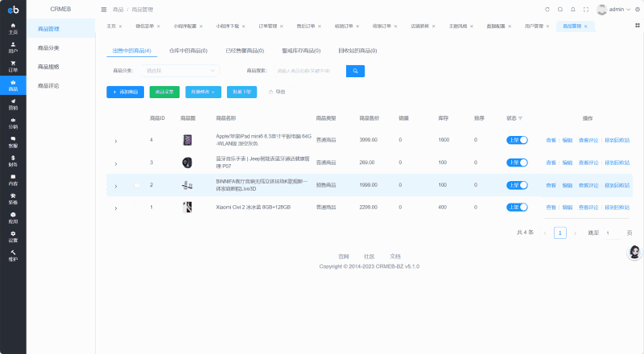Open the 订单 section in the sidebar
644x354 pixels.
13,66
